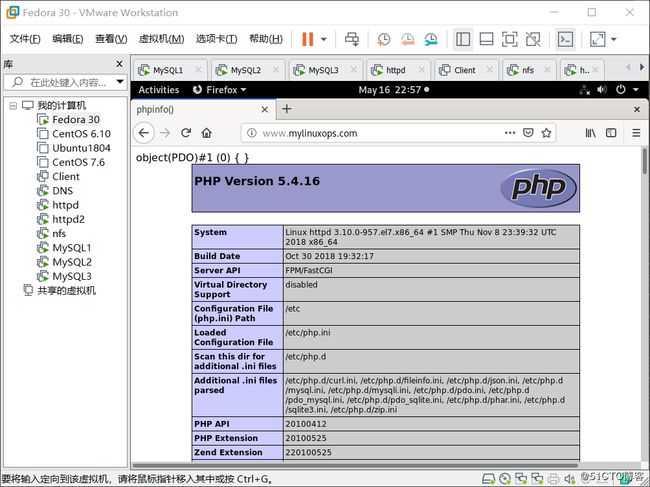Open the Firefox application menu
This screenshot has width=650, height=487.
(x=220, y=90)
